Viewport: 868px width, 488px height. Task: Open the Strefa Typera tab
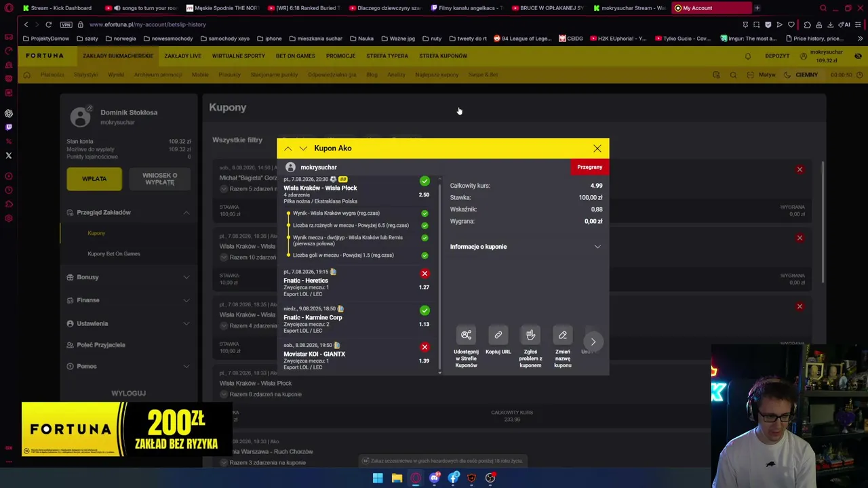[387, 56]
